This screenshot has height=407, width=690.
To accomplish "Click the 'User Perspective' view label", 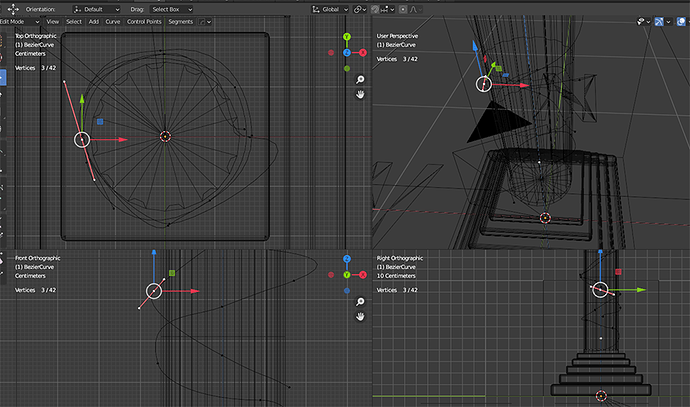I will coord(397,36).
